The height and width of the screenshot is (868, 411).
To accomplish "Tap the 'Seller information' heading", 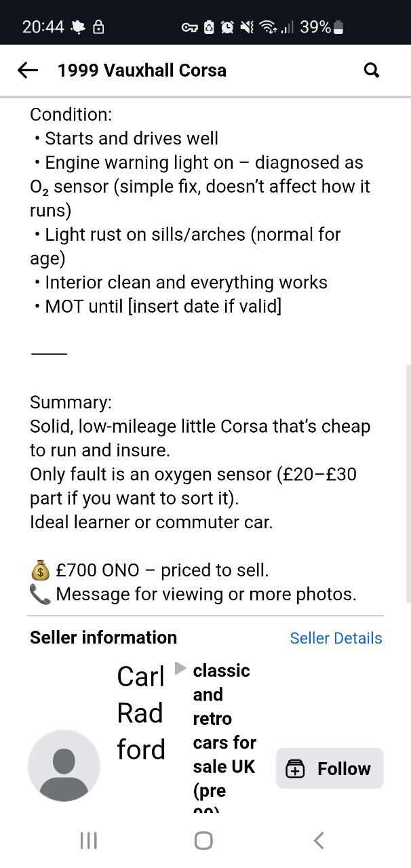I will tap(103, 637).
